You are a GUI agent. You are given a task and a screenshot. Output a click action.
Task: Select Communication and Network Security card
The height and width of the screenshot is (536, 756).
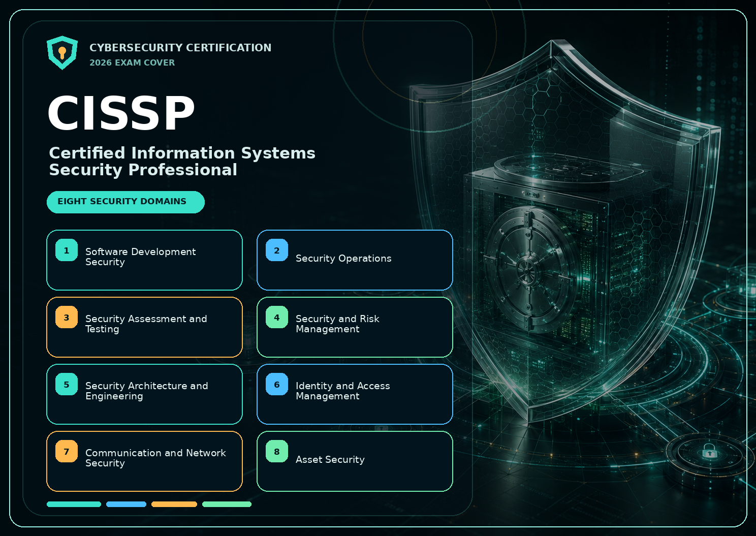coord(144,461)
